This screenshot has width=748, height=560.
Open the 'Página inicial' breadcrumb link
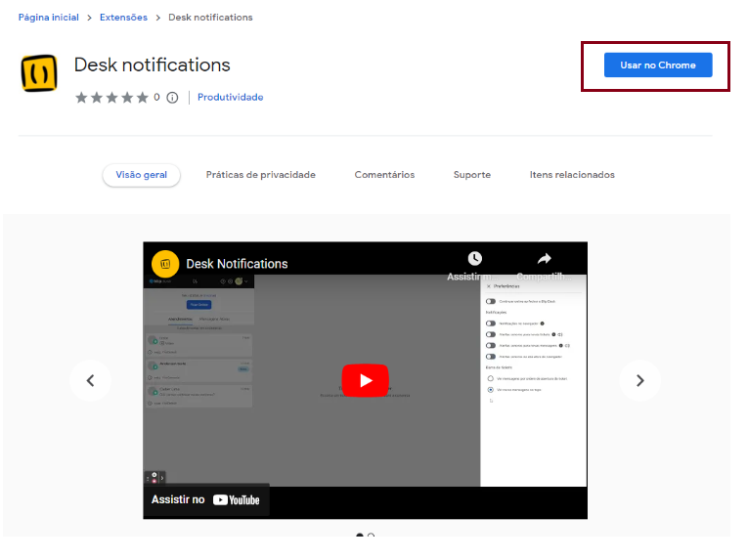pos(50,18)
